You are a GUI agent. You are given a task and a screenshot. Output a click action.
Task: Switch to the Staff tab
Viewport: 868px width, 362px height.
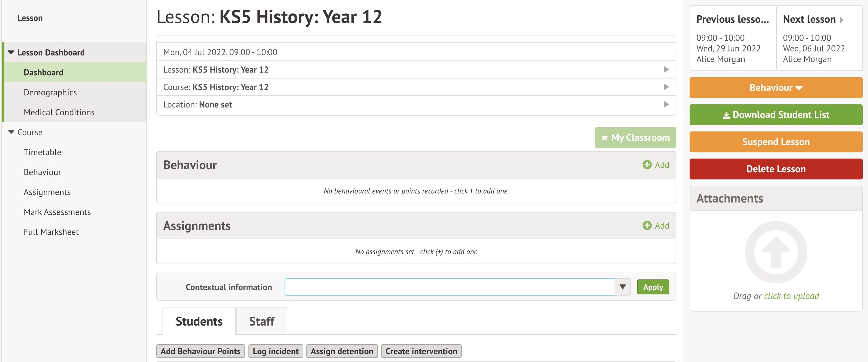coord(262,321)
